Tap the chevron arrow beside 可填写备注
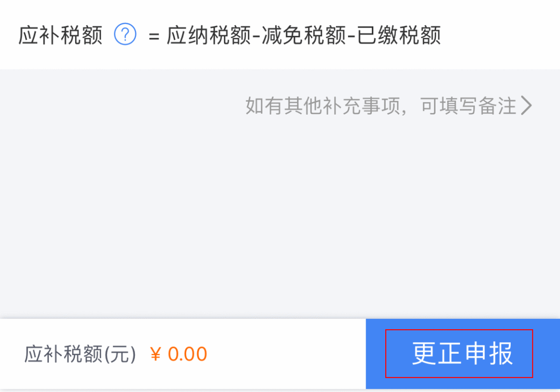Image resolution: width=560 pixels, height=392 pixels. tap(526, 106)
